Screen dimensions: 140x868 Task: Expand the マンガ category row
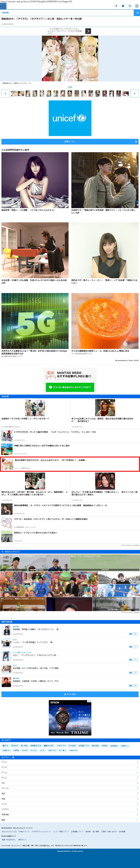pos(70,767)
